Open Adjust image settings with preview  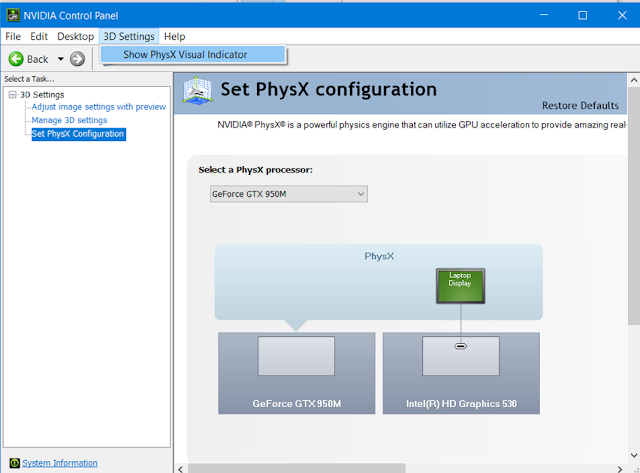click(x=99, y=107)
